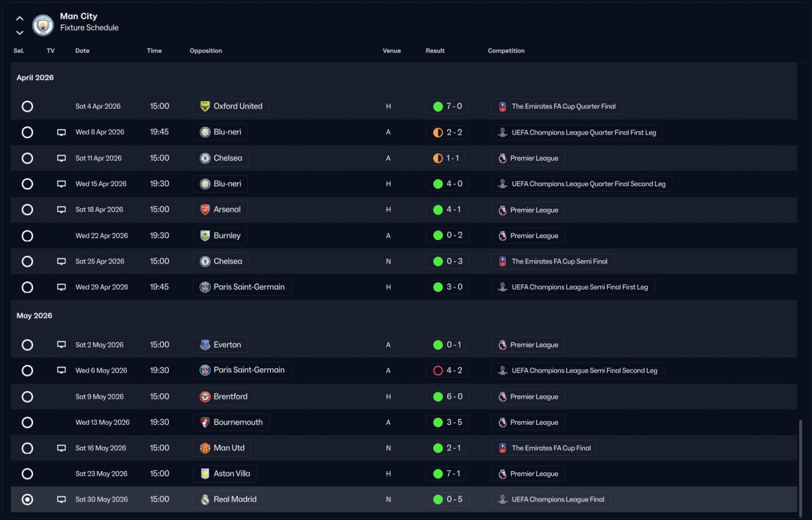Click the April 2026 month heading
Image resolution: width=812 pixels, height=520 pixels.
tap(36, 78)
